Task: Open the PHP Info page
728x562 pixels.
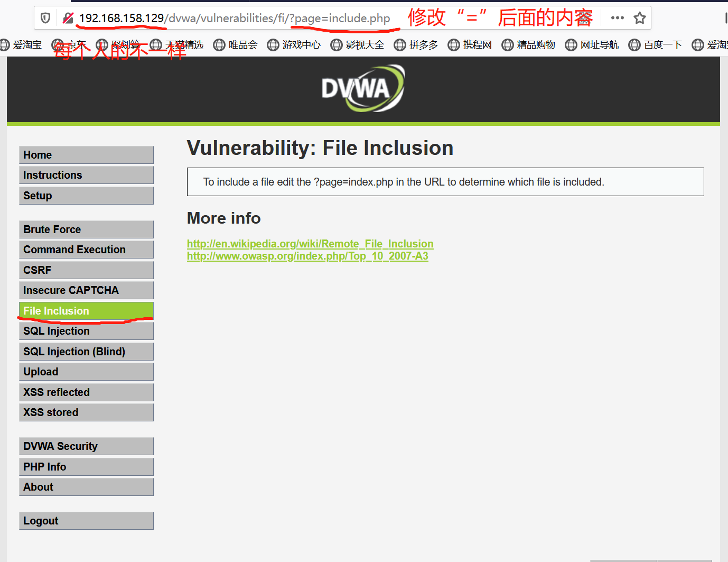Action: click(x=86, y=467)
